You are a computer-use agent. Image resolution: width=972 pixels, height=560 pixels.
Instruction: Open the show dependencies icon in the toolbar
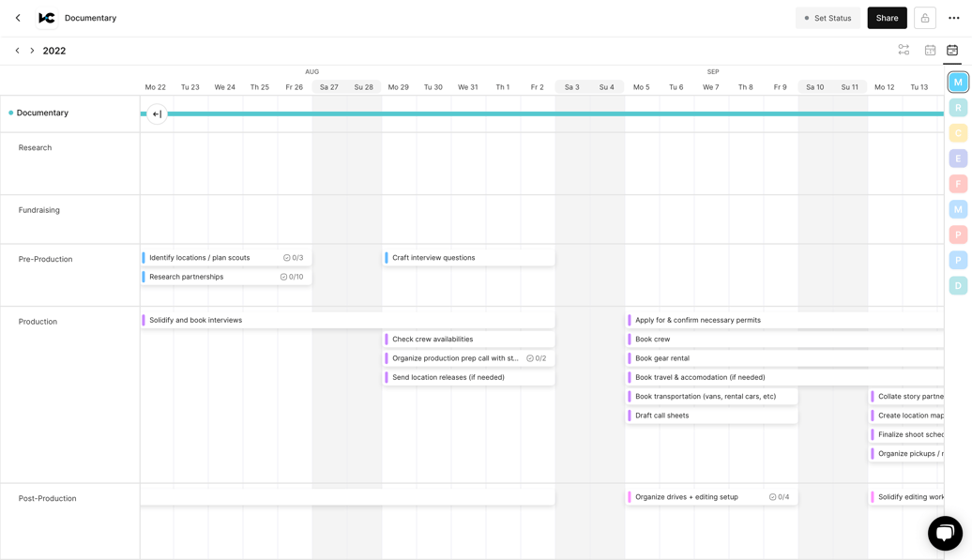903,50
